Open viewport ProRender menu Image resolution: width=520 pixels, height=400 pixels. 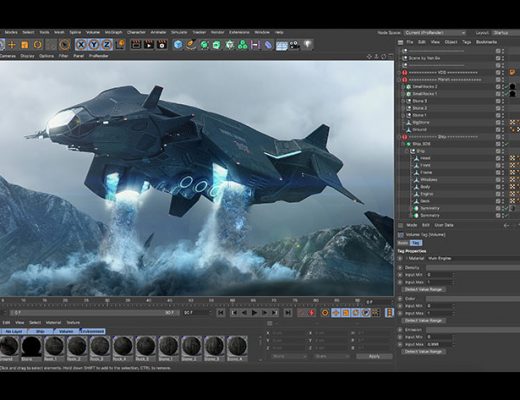(x=99, y=56)
